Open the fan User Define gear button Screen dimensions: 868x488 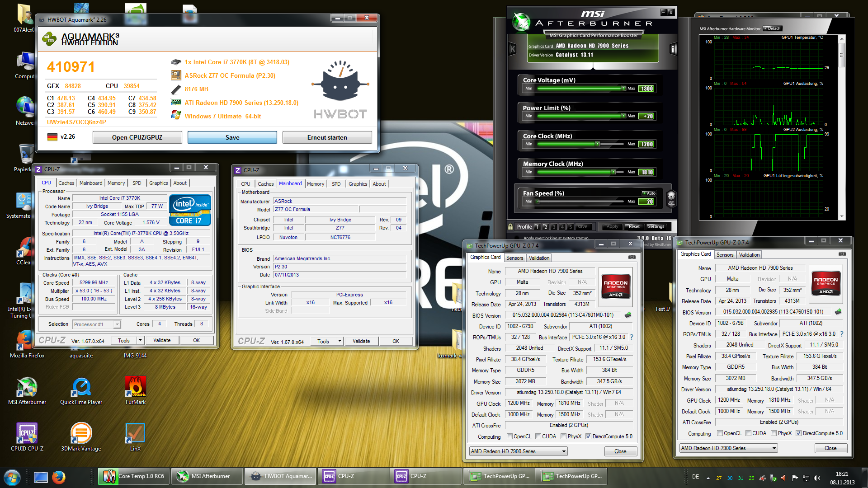tap(671, 198)
